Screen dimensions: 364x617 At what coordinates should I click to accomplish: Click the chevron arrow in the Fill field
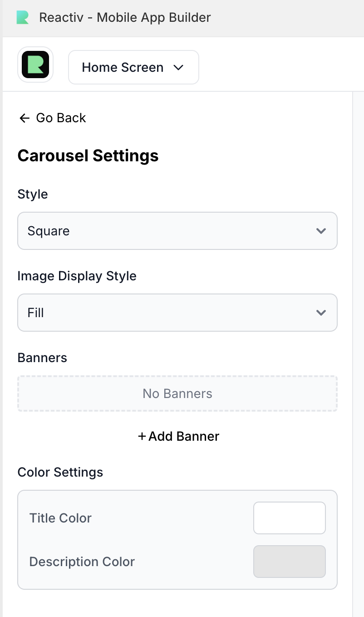coord(321,313)
